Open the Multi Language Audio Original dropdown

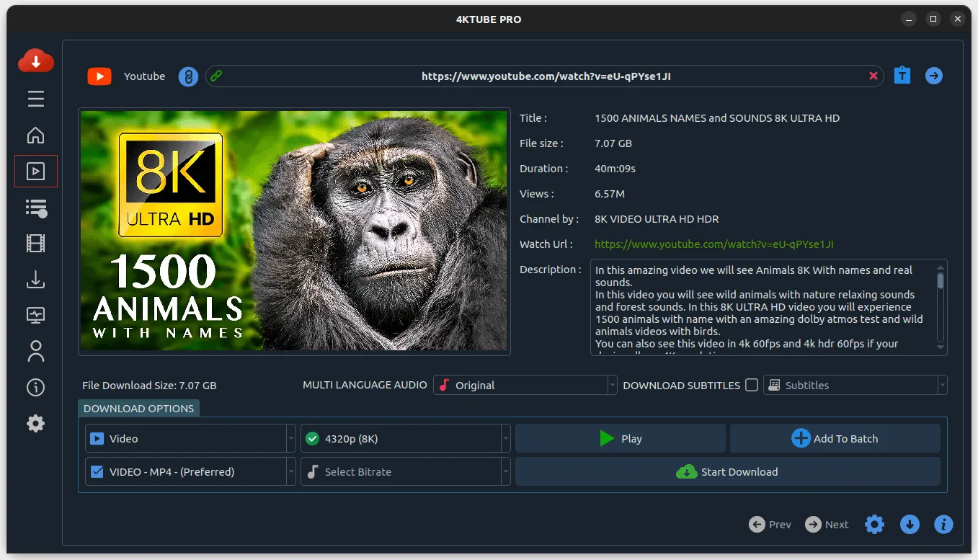[x=525, y=385]
